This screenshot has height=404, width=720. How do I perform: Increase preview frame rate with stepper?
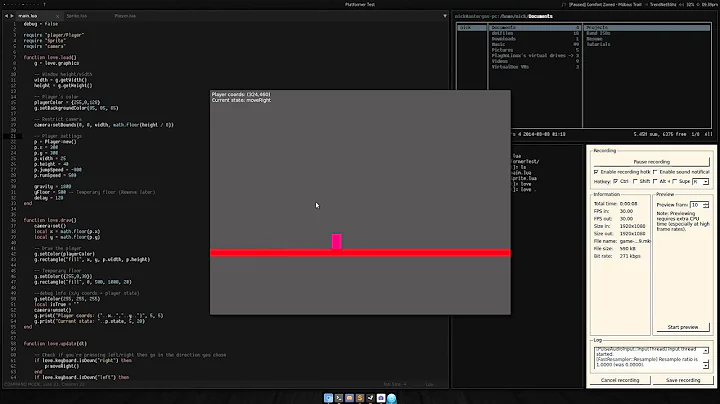point(706,203)
